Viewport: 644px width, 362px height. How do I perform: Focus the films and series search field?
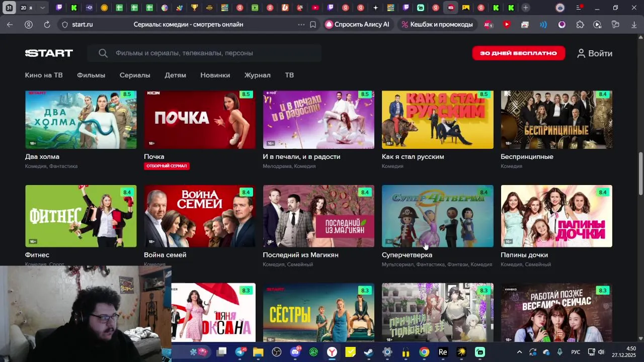point(204,53)
